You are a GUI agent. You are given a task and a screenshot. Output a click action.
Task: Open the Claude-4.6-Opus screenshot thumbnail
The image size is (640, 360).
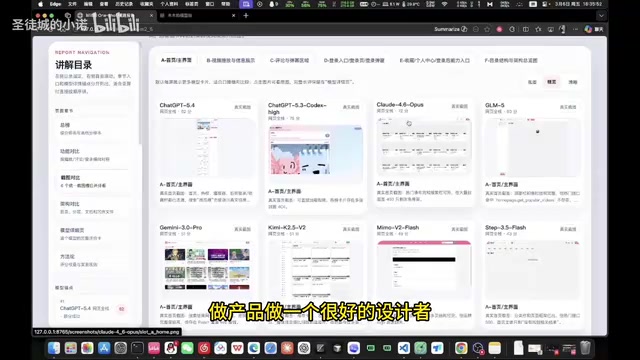424,147
